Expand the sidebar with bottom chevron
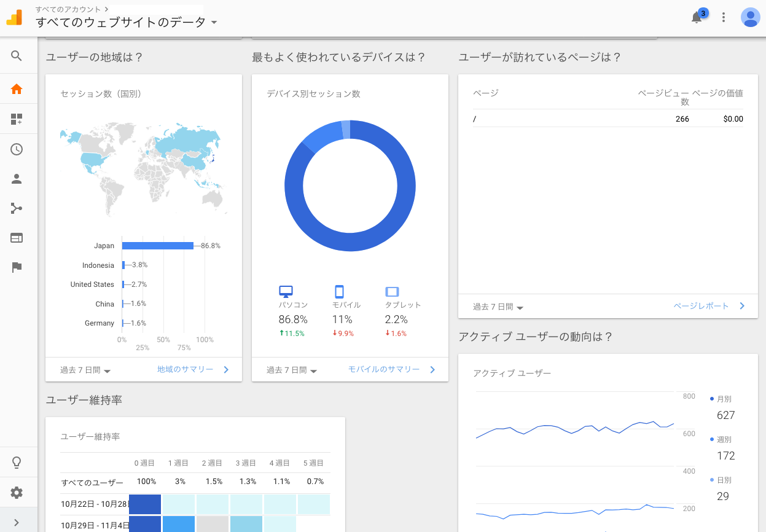Viewport: 766px width, 532px height. (x=17, y=523)
